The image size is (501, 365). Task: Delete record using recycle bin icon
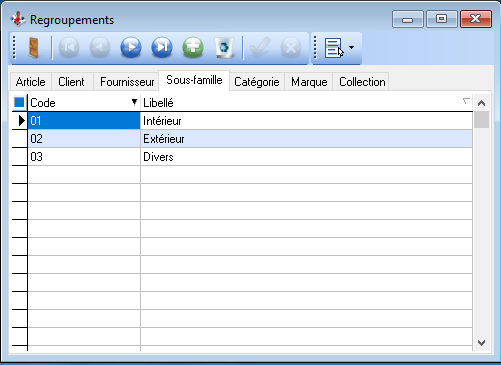click(x=224, y=48)
